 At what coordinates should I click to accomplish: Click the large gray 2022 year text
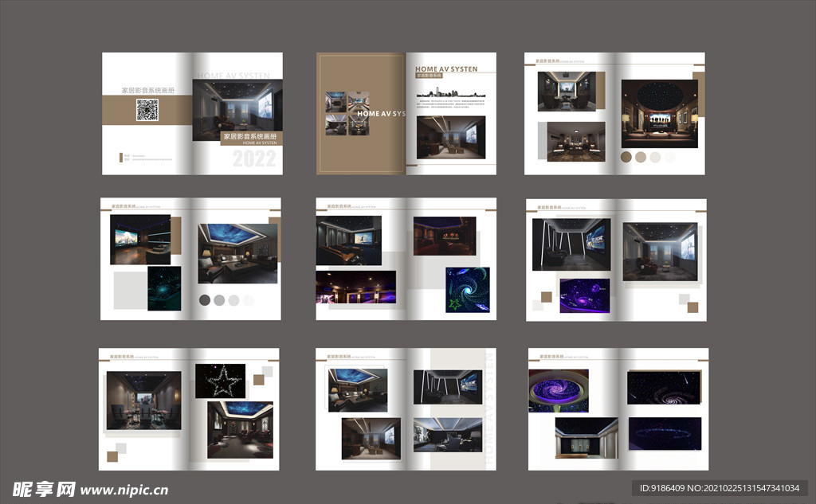pos(254,159)
